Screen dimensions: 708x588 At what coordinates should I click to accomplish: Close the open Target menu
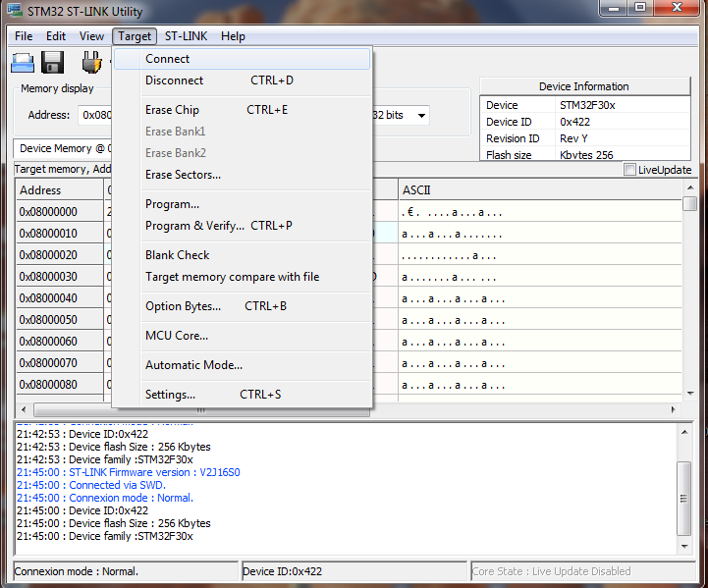[x=135, y=36]
